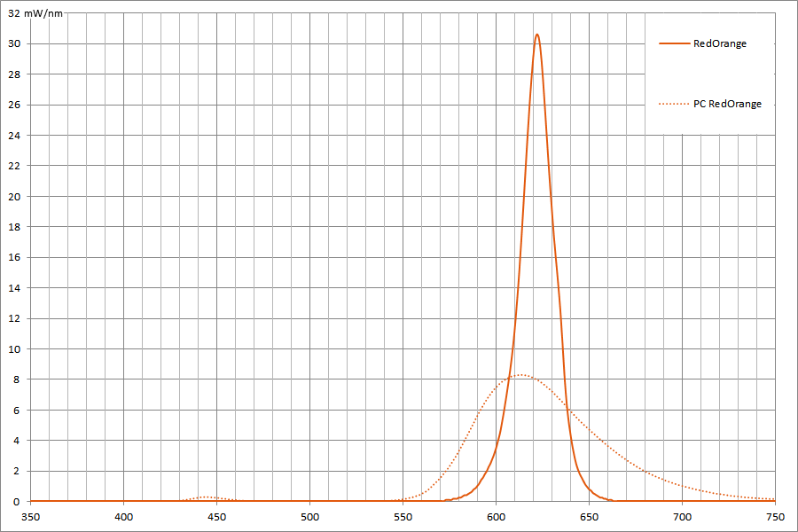This screenshot has width=798, height=532.
Task: Select the 32 mW/nm axis unit label
Action: click(36, 13)
